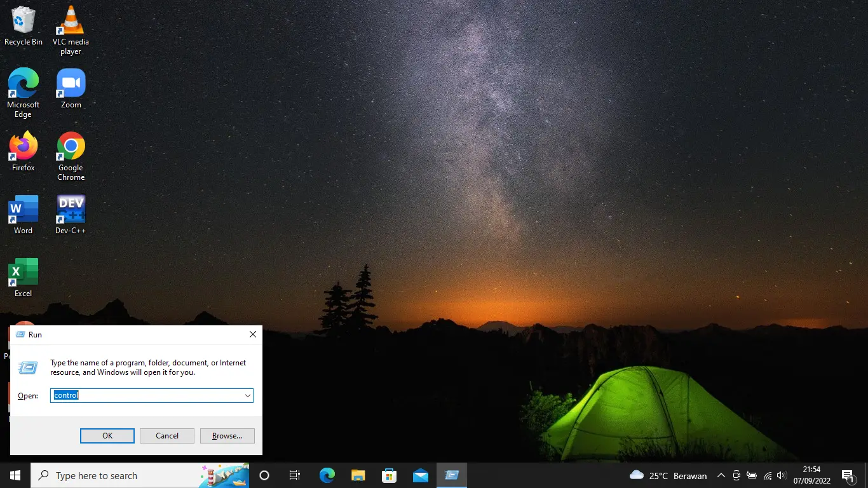Image resolution: width=868 pixels, height=488 pixels.
Task: Click the search highlights lighthouse image
Action: (224, 475)
